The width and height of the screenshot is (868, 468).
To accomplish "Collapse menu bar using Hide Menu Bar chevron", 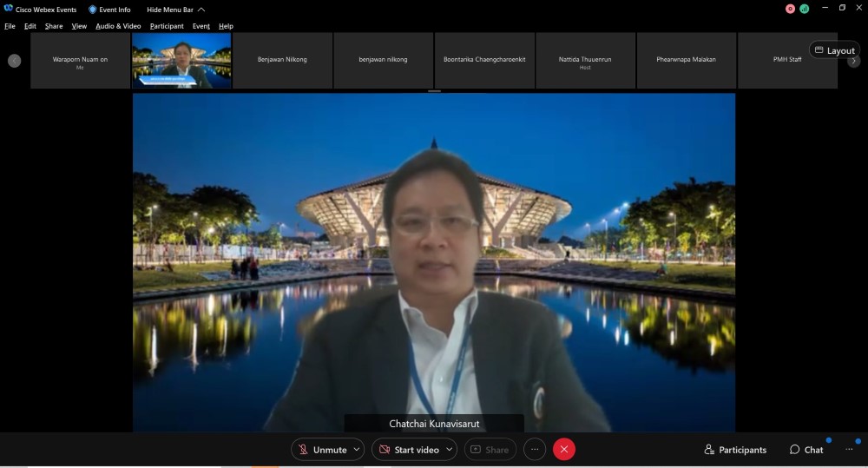I will (x=201, y=10).
